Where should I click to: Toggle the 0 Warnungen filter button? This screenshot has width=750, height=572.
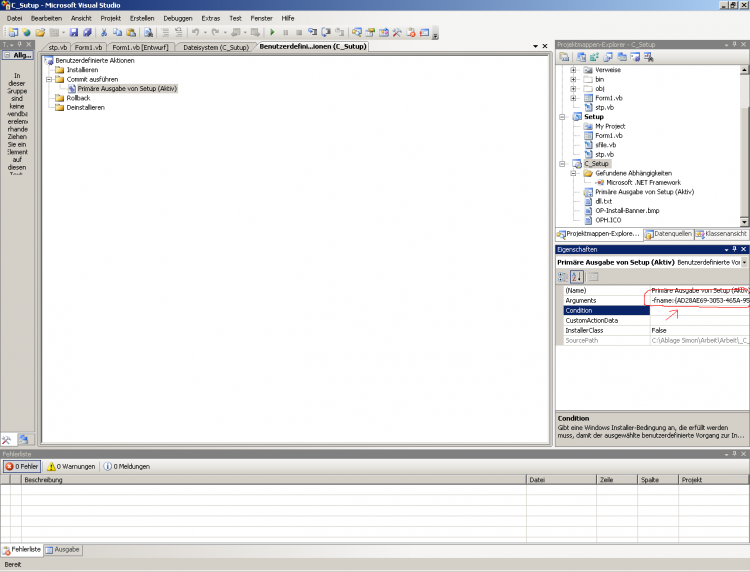pos(71,466)
